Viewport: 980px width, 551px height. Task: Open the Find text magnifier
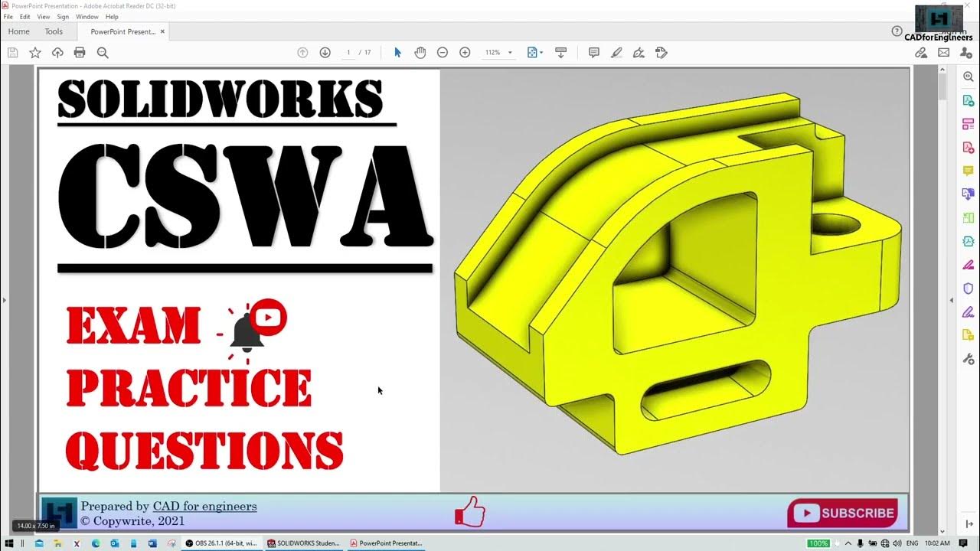click(x=103, y=53)
